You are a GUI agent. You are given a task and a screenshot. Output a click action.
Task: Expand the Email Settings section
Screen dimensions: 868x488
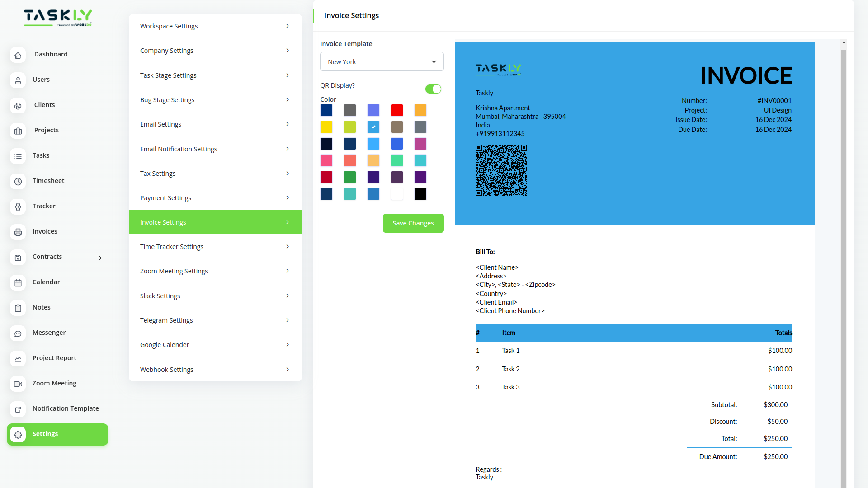[x=215, y=124]
